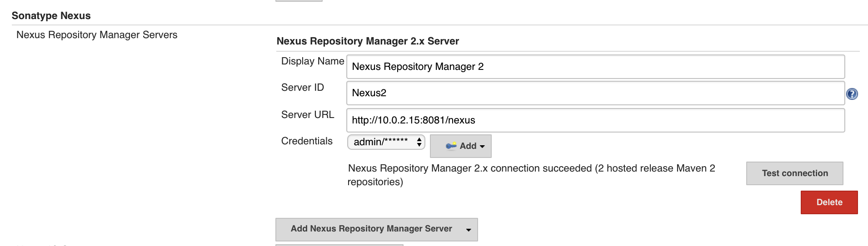Expand the caret on the Add credentials button

pyautogui.click(x=482, y=146)
